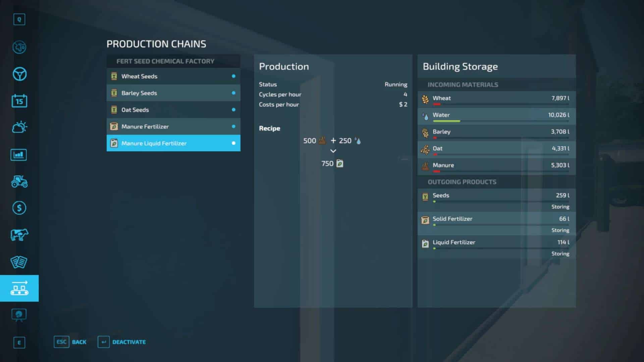Change Solid Fertilizer output mode Storing
Viewport: 644px width, 362px height.
(x=560, y=230)
